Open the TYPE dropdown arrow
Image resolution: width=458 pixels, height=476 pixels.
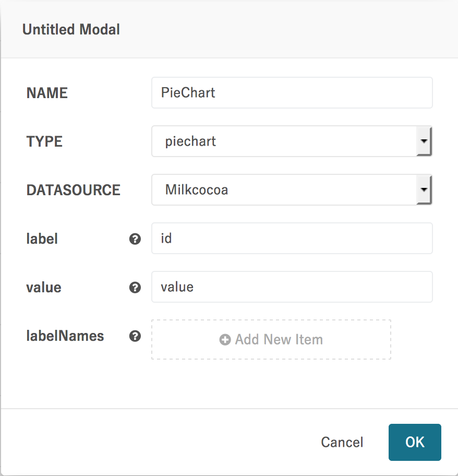click(x=424, y=141)
